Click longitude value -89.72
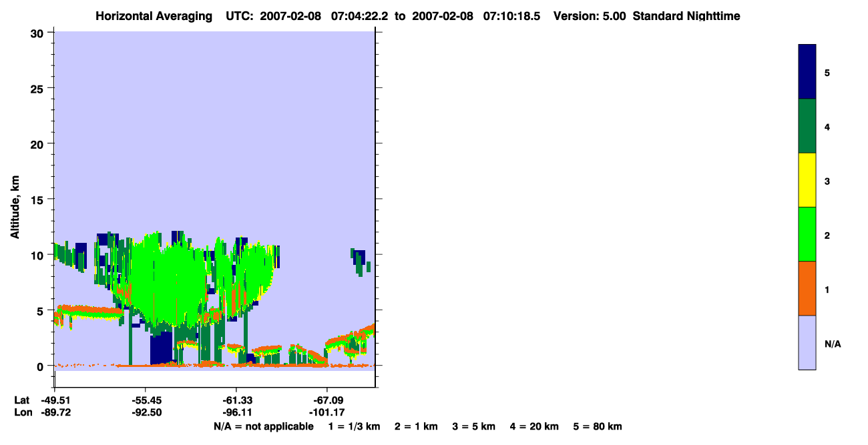The image size is (868, 445). click(55, 412)
